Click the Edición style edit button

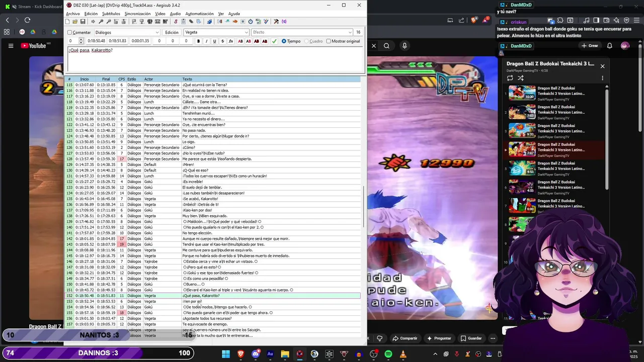(172, 32)
